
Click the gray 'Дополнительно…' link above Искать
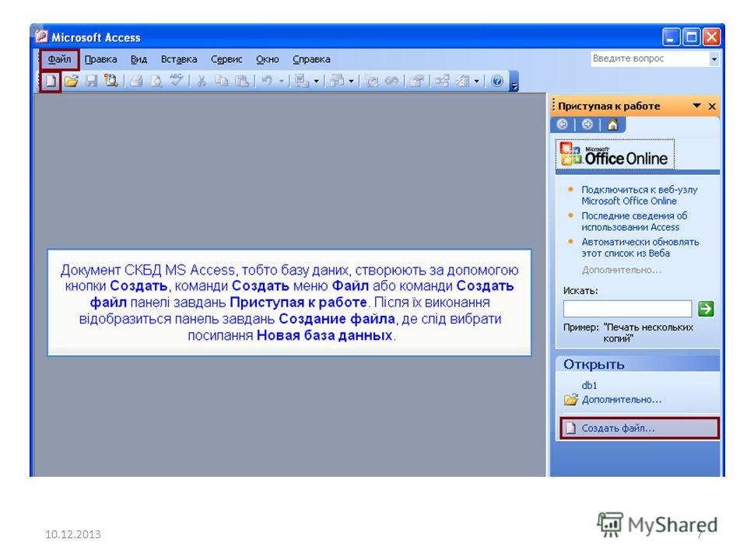[x=621, y=270]
